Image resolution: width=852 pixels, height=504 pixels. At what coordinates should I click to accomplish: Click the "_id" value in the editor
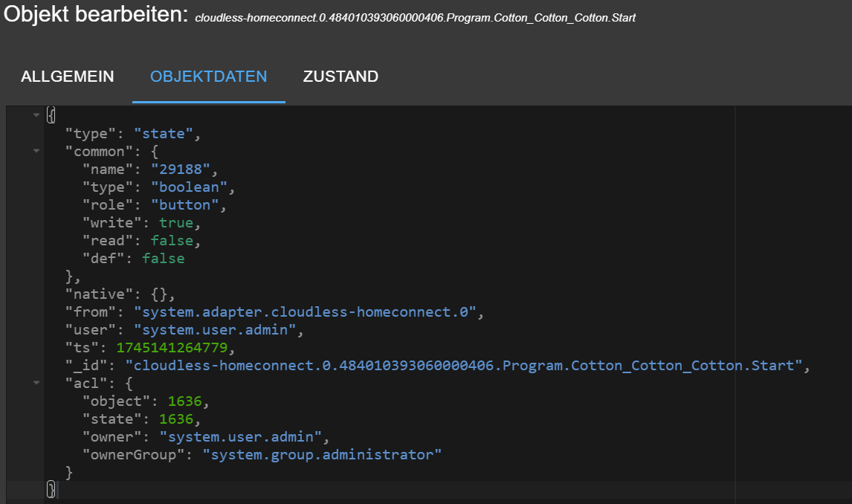[x=464, y=366]
